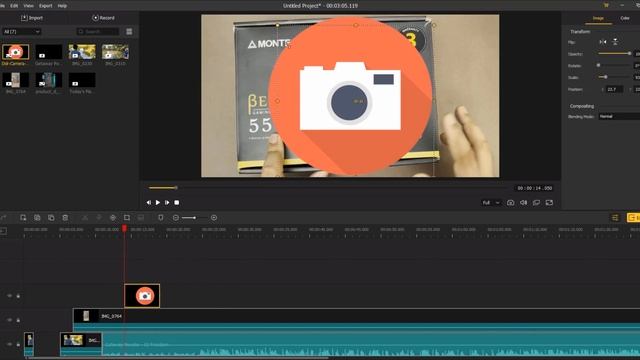
Task: Toggle the media grid view icon
Action: pyautogui.click(x=129, y=31)
